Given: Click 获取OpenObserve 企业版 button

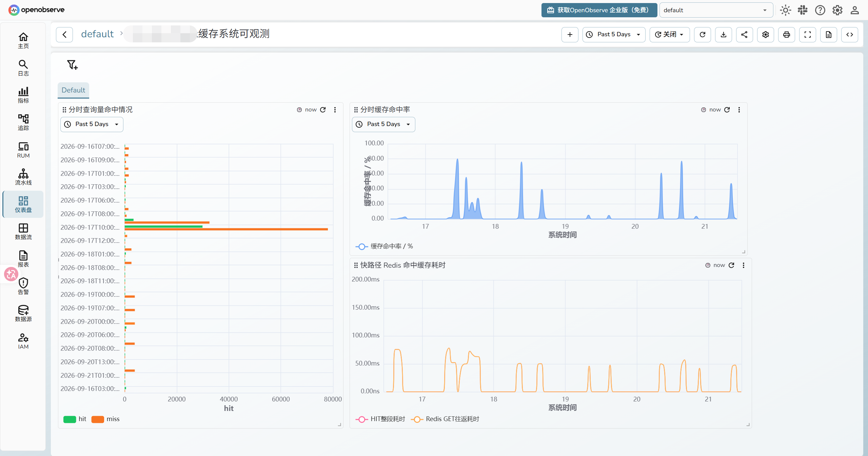Looking at the screenshot, I should pos(599,10).
